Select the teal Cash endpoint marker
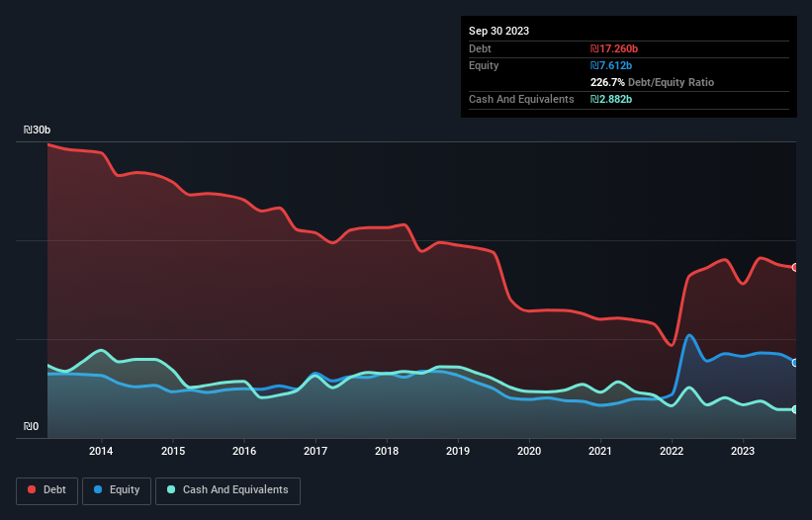The height and width of the screenshot is (520, 812). (x=795, y=409)
